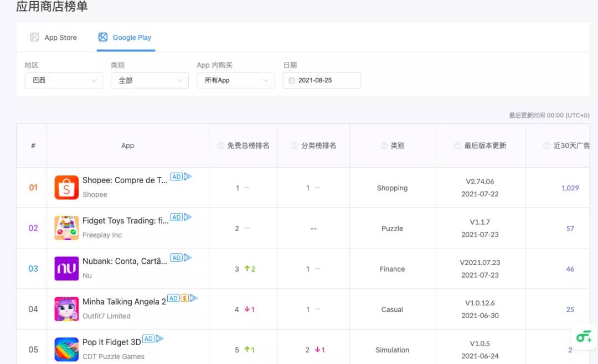
Task: Open Shopee: Compre de T... app link
Action: [x=125, y=180]
